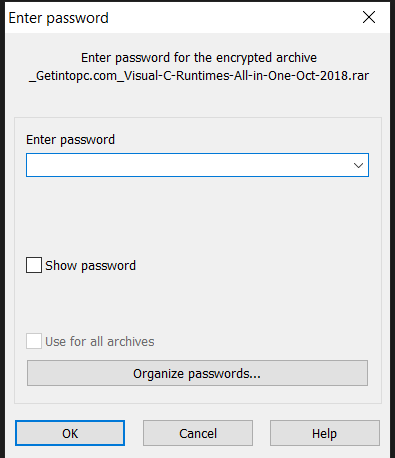Toggle password visibility via Show password box

point(34,265)
